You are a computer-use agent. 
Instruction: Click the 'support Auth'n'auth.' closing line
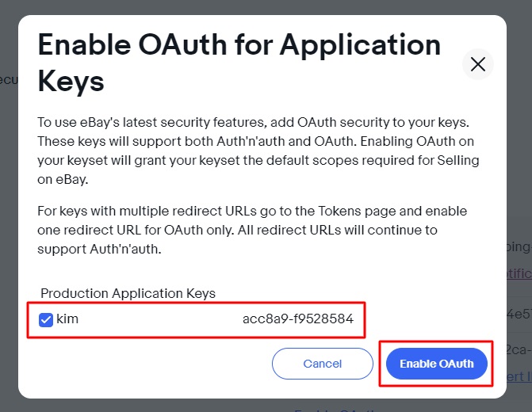tap(99, 249)
